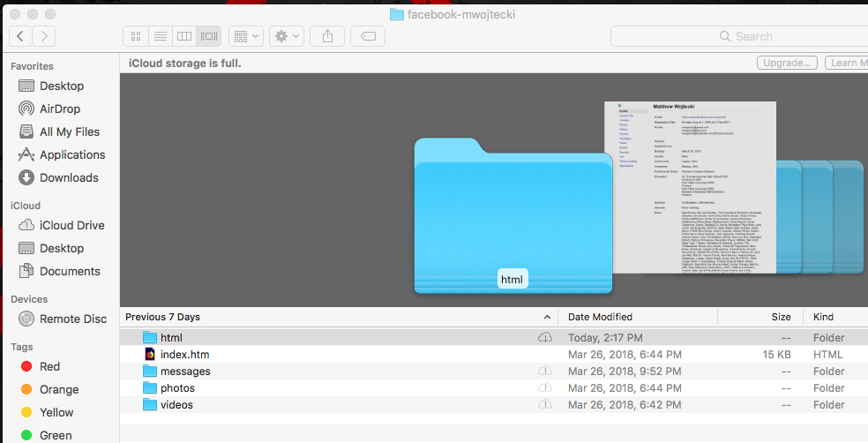
Task: Click the 15 KB size value
Action: pyautogui.click(x=776, y=355)
